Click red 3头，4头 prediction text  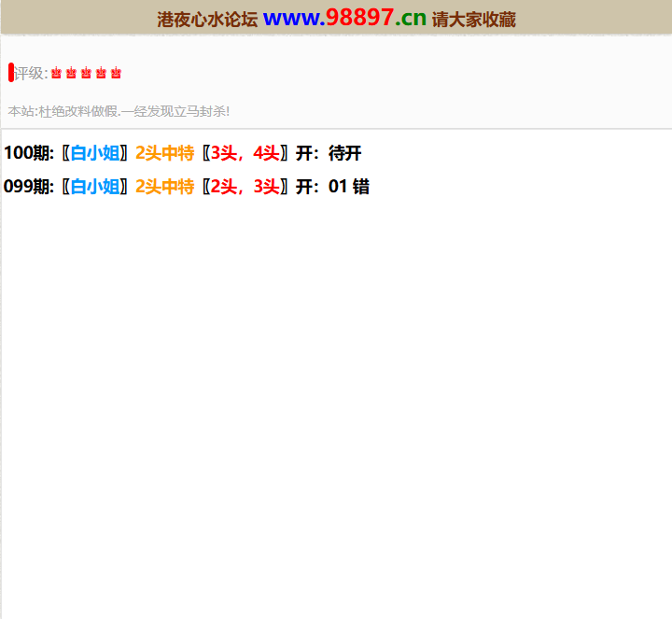[245, 154]
